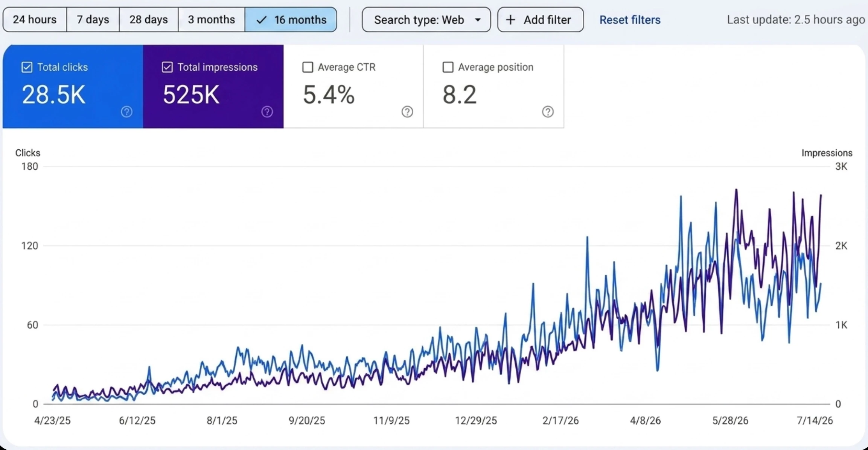The width and height of the screenshot is (868, 450).
Task: Click the Reset filters link
Action: pyautogui.click(x=630, y=20)
